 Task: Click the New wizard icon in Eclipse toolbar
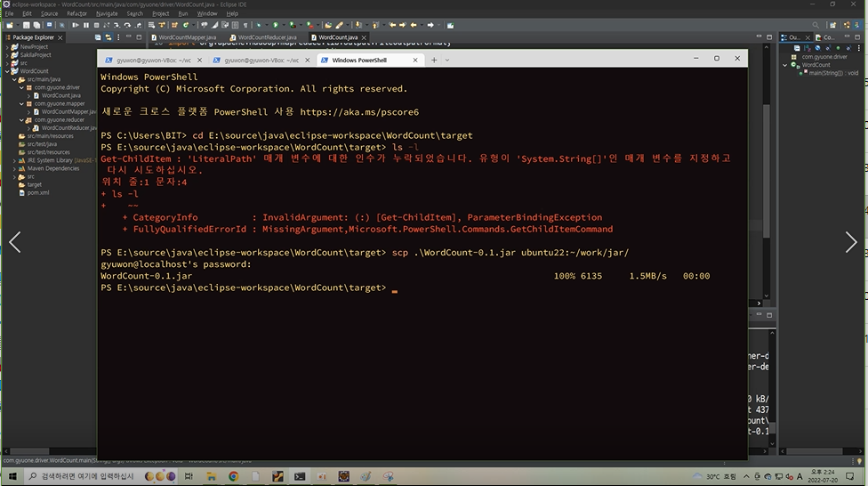coord(10,25)
